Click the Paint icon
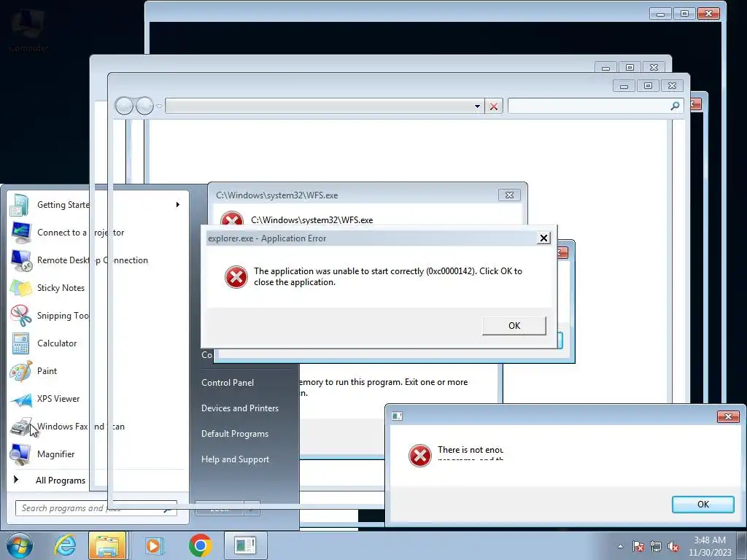The height and width of the screenshot is (560, 747). coord(20,371)
